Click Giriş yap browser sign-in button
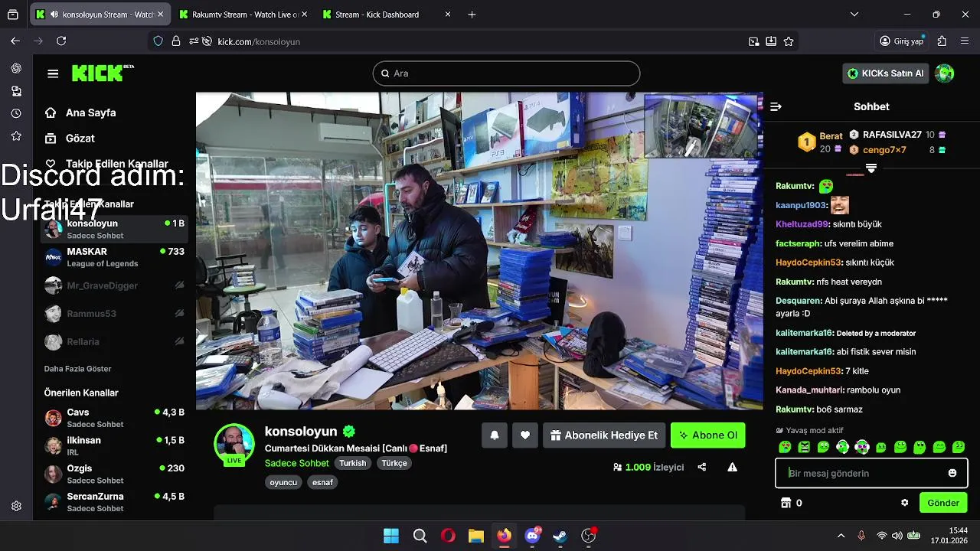 click(902, 41)
